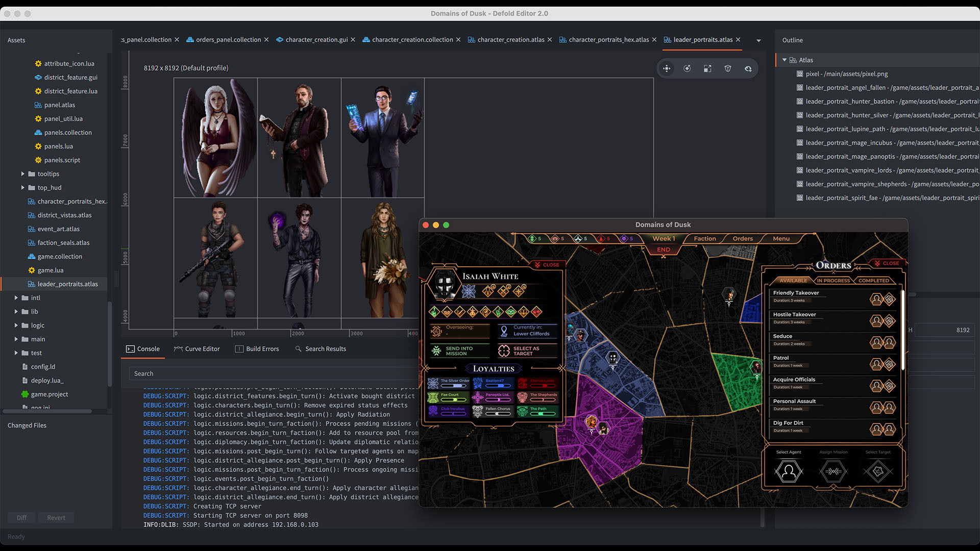Open the Faction menu in the game window
The image size is (980, 551).
tap(704, 238)
